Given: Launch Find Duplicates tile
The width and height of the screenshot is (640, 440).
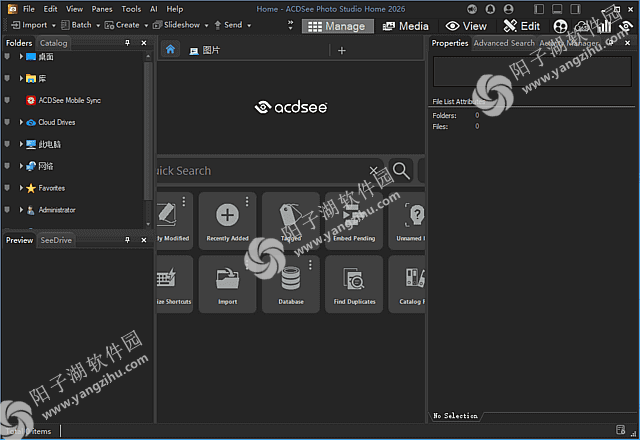Looking at the screenshot, I should (354, 284).
